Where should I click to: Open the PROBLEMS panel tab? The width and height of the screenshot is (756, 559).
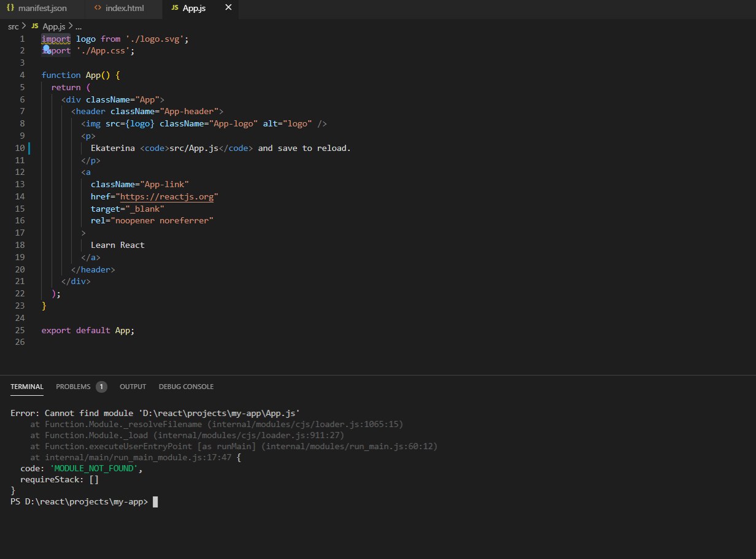point(73,387)
